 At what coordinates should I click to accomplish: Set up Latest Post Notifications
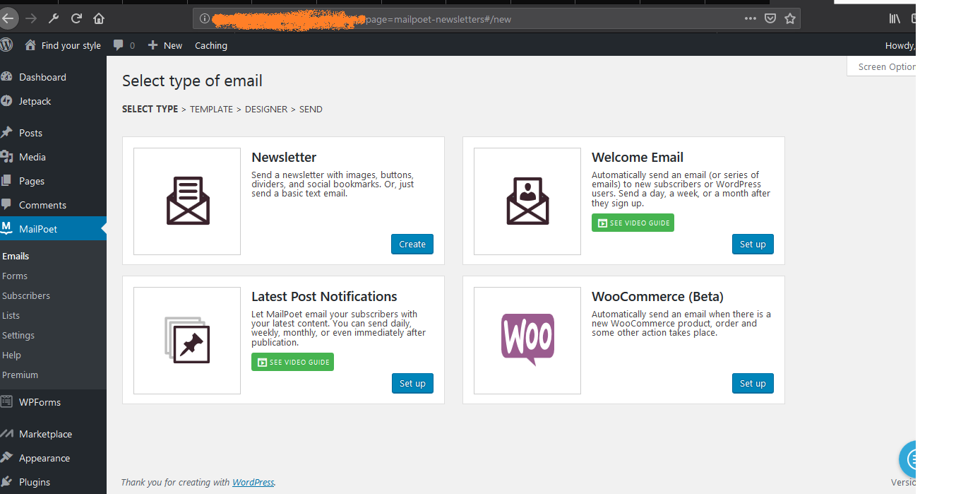pyautogui.click(x=412, y=383)
